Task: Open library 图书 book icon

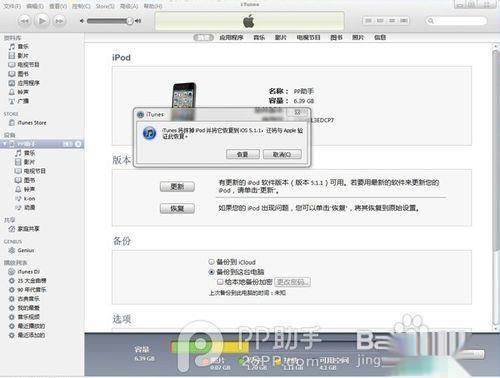Action: [19, 73]
